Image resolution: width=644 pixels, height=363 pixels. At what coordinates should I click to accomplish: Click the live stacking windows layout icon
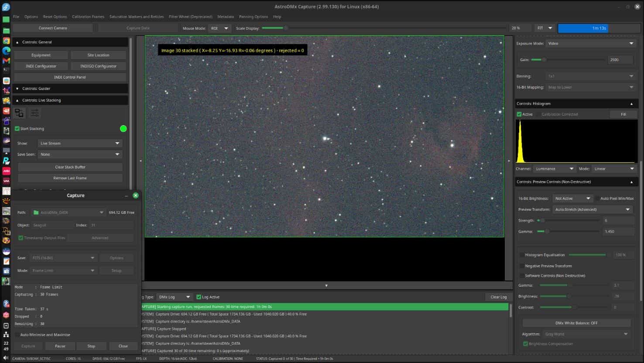coord(19,113)
